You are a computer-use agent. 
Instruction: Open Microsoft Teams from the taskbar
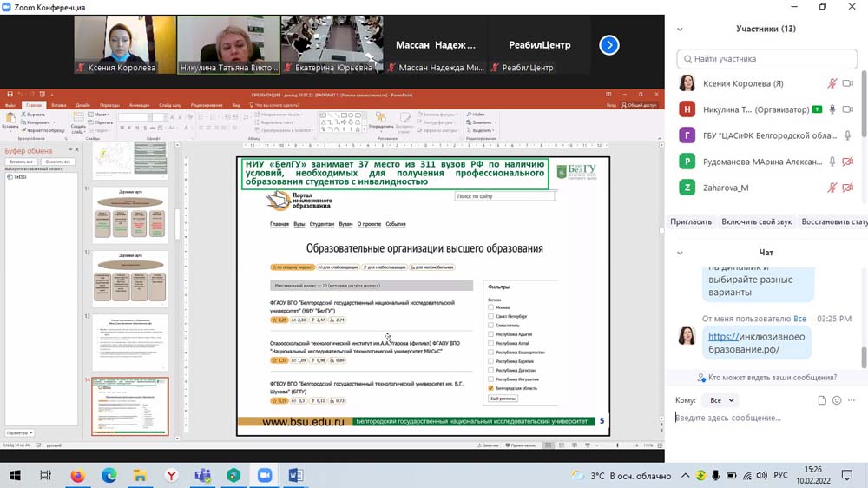[203, 475]
